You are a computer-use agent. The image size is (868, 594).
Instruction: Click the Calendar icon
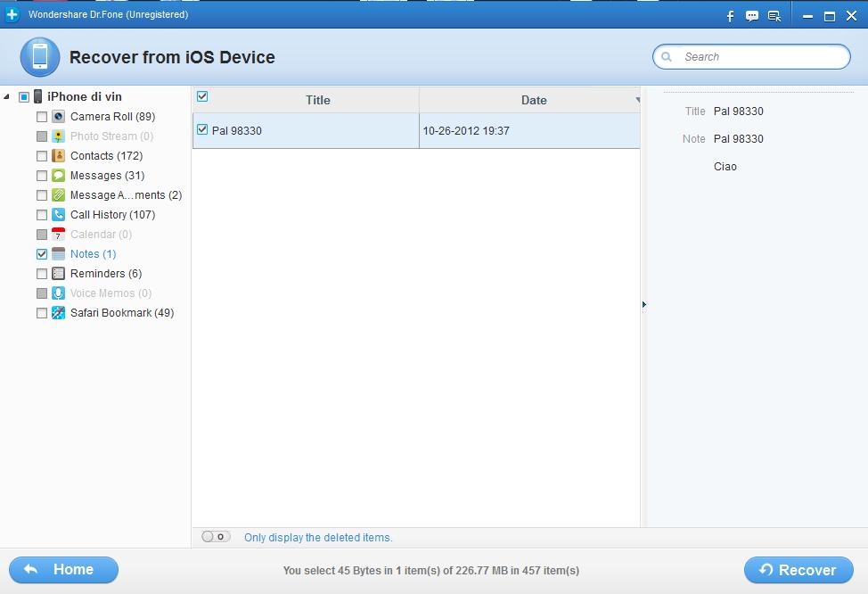tap(58, 235)
